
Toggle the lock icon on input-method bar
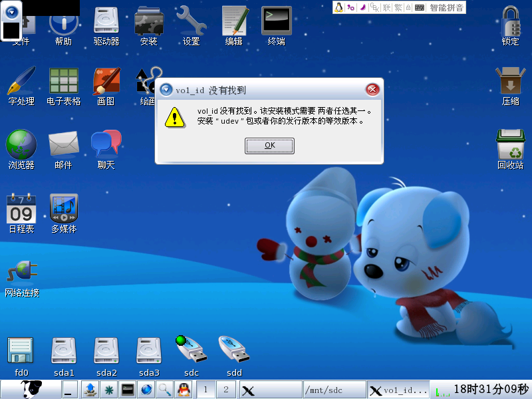(408, 7)
